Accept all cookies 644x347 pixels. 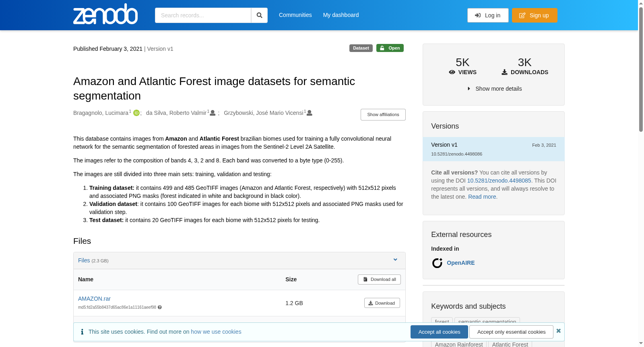coord(439,332)
